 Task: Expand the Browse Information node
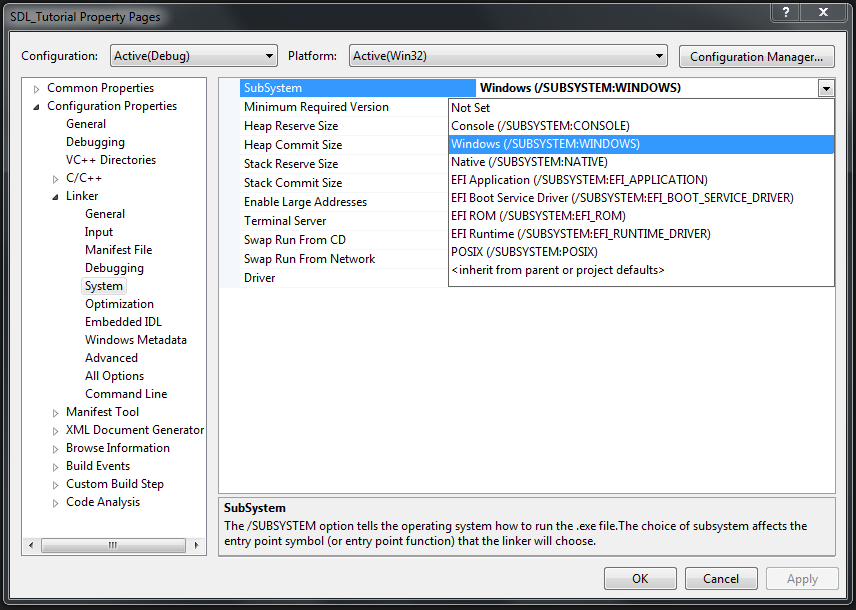[x=55, y=449]
